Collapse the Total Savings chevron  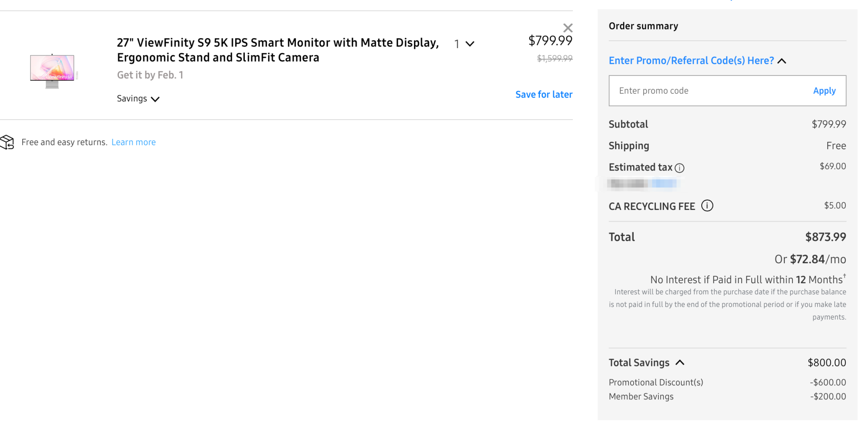pyautogui.click(x=680, y=363)
